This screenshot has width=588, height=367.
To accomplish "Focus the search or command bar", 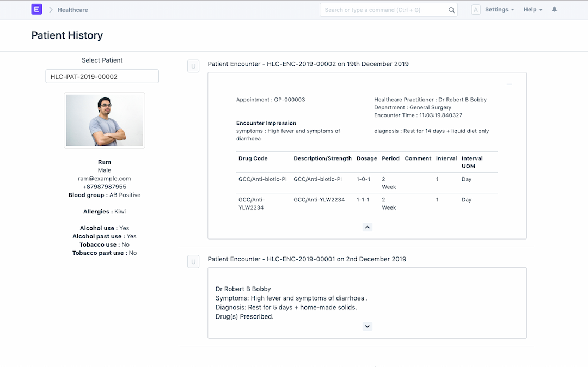I will (x=384, y=10).
